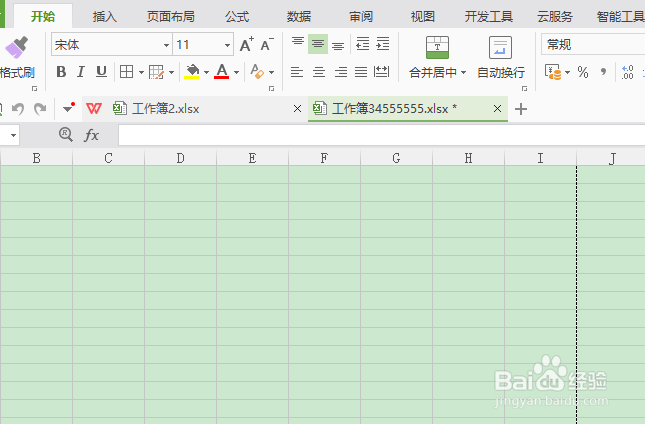Center text horizontally
645x424 pixels.
tap(319, 72)
